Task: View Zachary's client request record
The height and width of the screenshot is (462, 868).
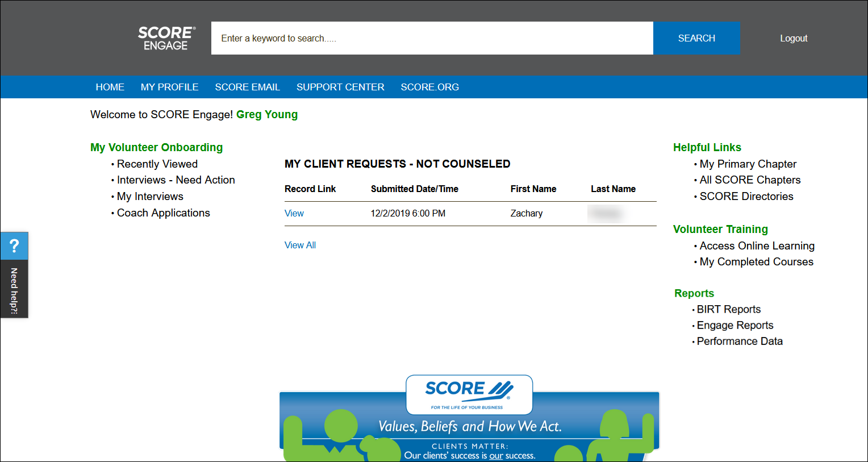Action: (x=294, y=213)
